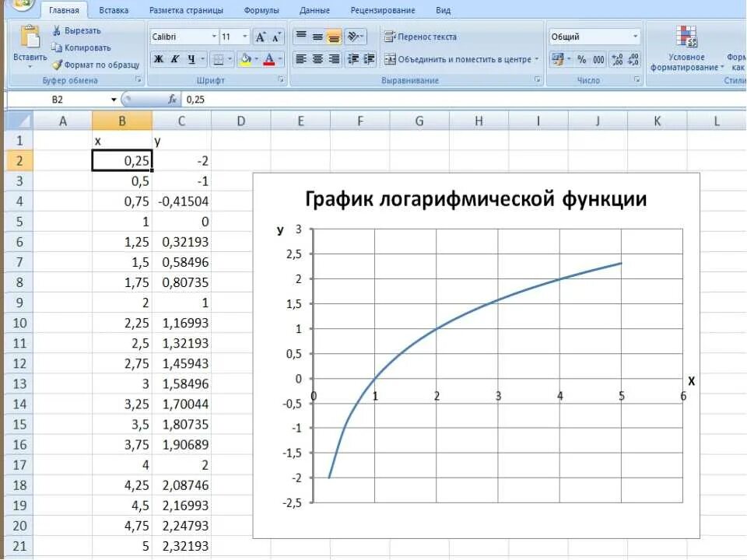This screenshot has width=747, height=560.
Task: Open font size 11 dropdown
Action: pyautogui.click(x=245, y=37)
